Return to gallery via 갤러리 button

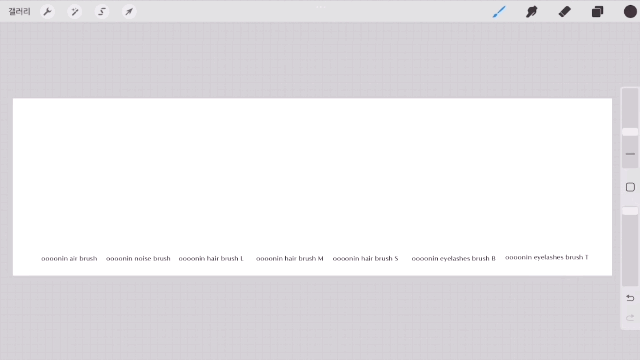19,11
